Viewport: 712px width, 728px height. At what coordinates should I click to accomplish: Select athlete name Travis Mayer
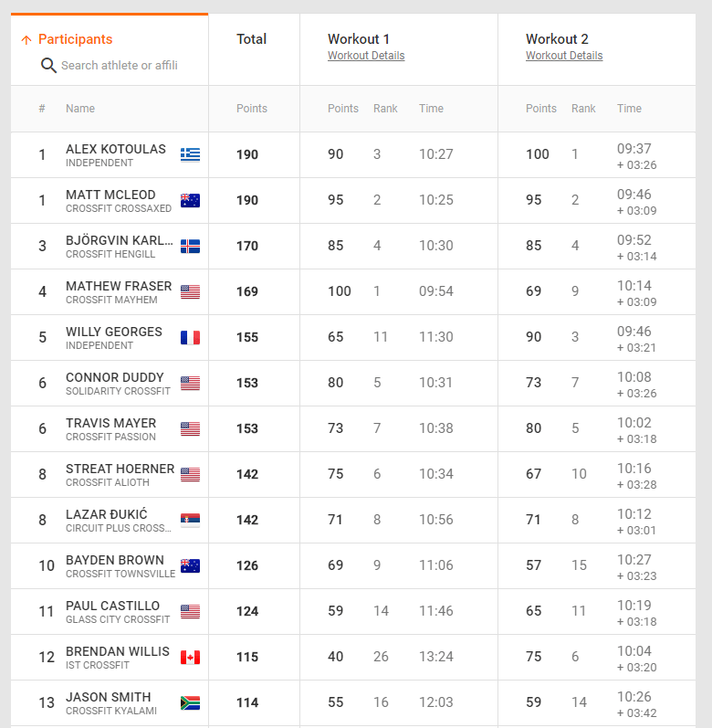(x=110, y=423)
